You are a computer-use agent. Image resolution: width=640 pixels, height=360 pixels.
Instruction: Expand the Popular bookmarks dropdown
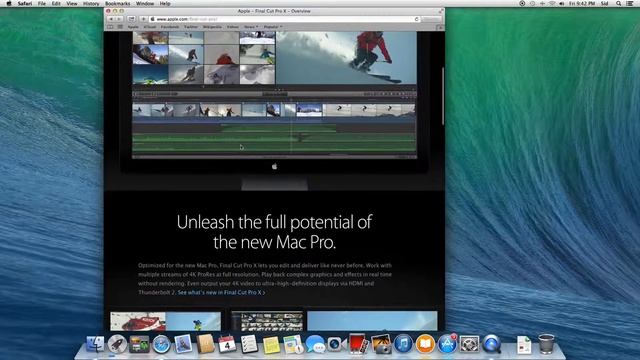pyautogui.click(x=273, y=27)
